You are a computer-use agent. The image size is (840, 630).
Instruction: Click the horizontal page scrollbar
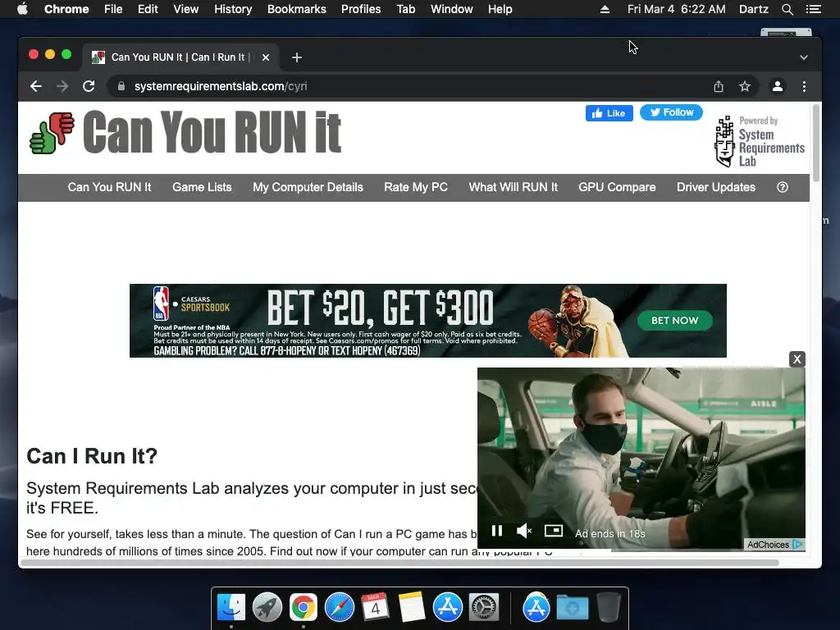(x=399, y=563)
